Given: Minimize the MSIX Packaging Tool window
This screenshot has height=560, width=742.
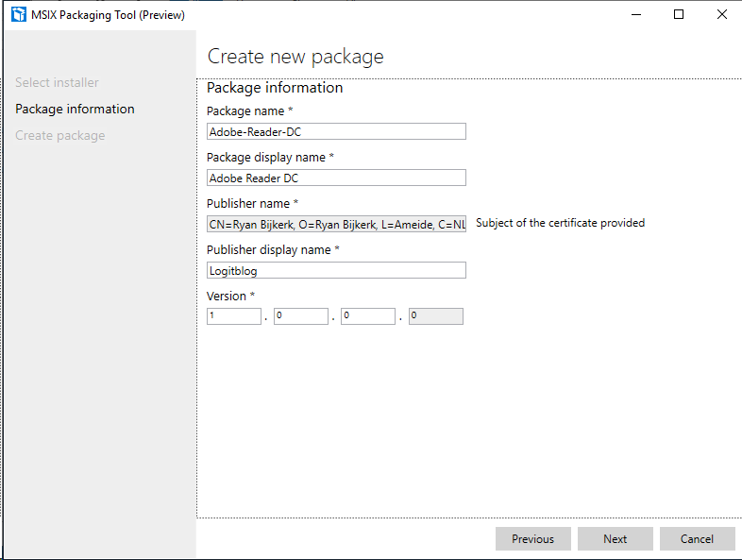Looking at the screenshot, I should (x=636, y=15).
